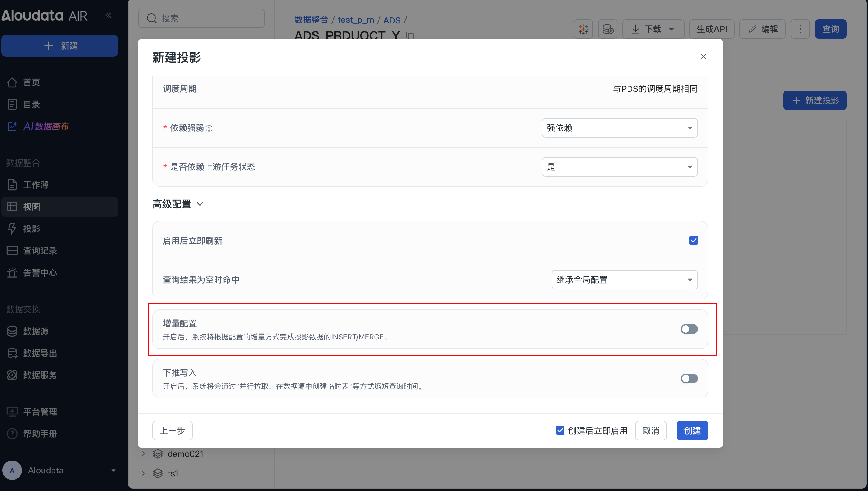Click the 编辑 edit button
Image resolution: width=868 pixels, height=491 pixels.
[x=762, y=29]
